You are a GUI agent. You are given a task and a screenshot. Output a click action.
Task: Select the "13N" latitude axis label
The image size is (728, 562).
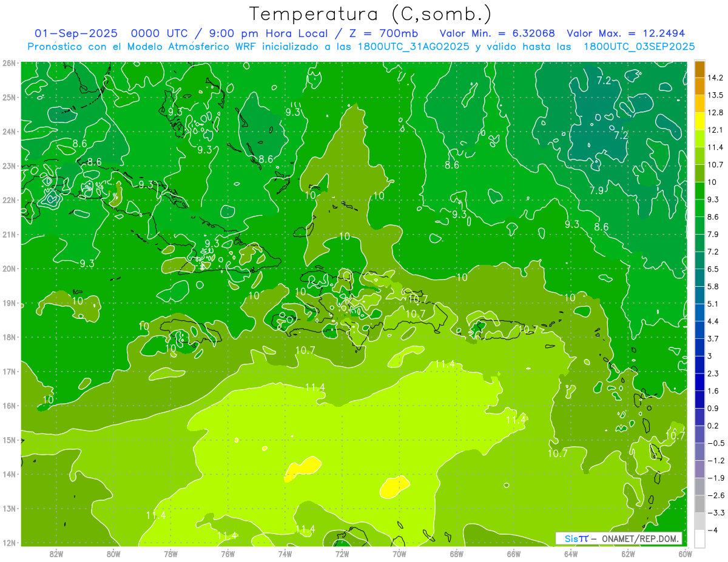point(8,509)
